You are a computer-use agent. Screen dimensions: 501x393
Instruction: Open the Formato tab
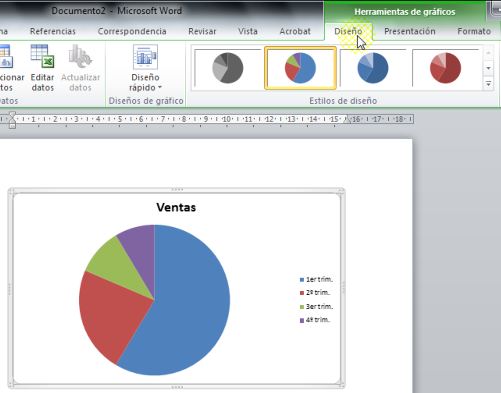click(x=474, y=31)
